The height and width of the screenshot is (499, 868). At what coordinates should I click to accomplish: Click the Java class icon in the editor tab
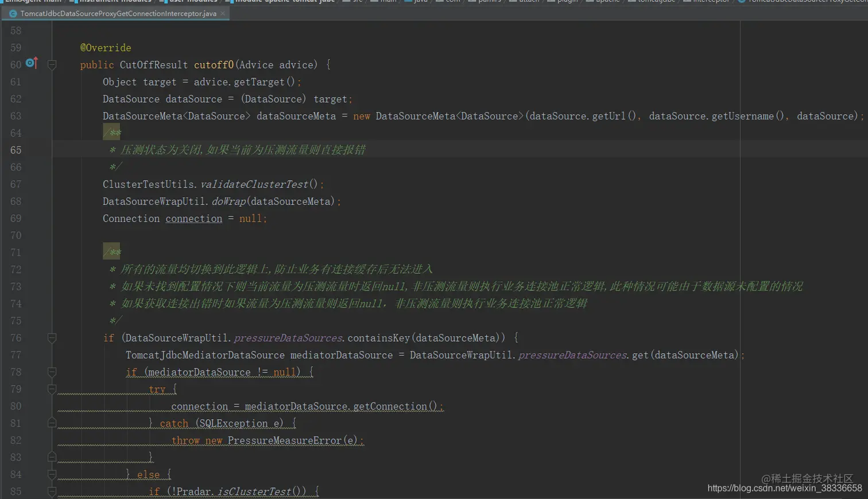pyautogui.click(x=13, y=13)
